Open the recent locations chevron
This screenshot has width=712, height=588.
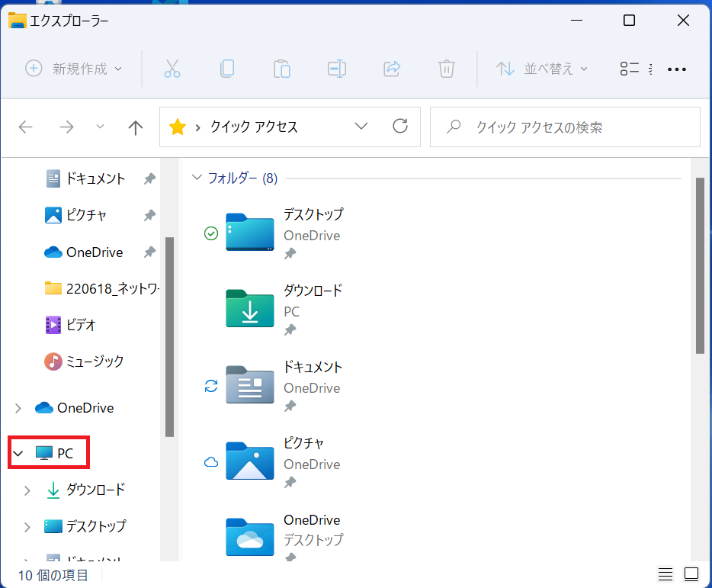click(101, 127)
